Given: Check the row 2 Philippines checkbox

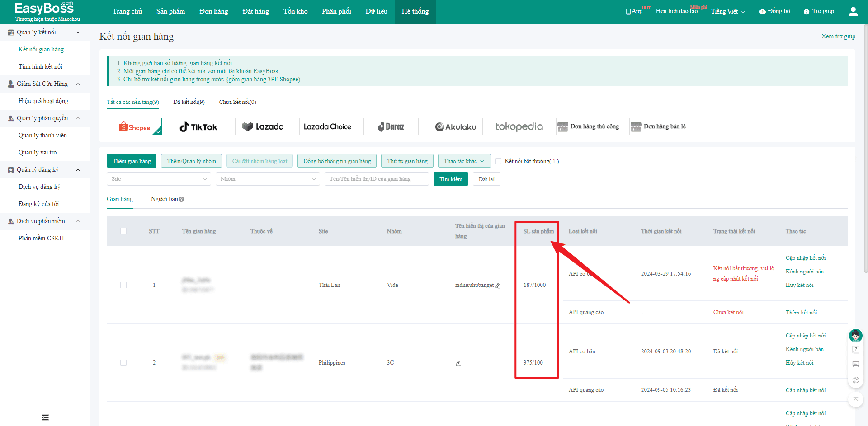Looking at the screenshot, I should click(123, 363).
